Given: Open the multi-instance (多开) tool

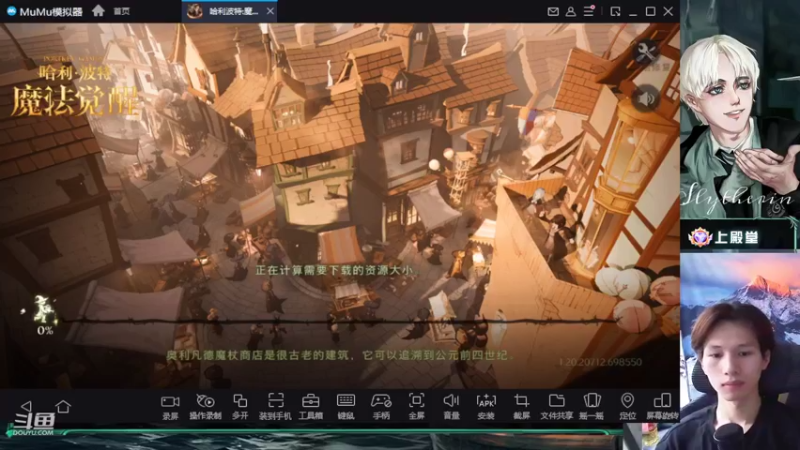Looking at the screenshot, I should (240, 407).
